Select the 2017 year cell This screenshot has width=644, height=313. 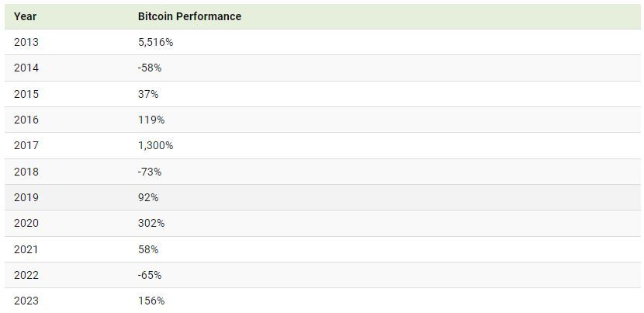tap(26, 145)
